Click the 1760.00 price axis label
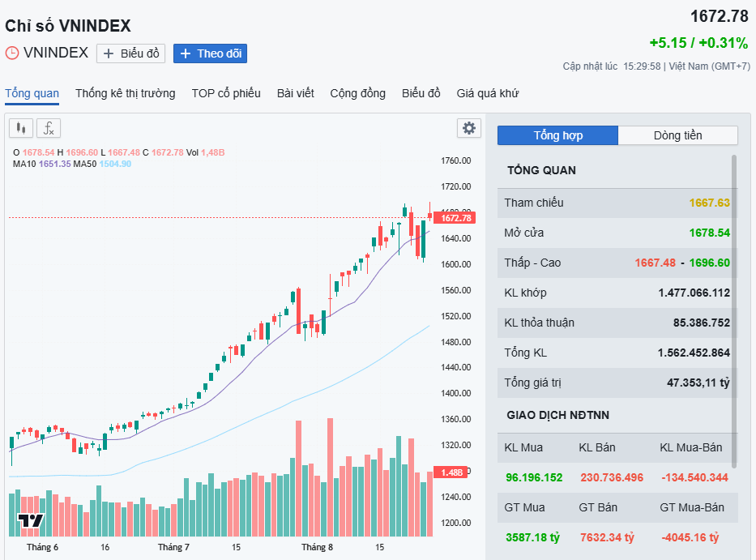The width and height of the screenshot is (756, 560). 455,160
